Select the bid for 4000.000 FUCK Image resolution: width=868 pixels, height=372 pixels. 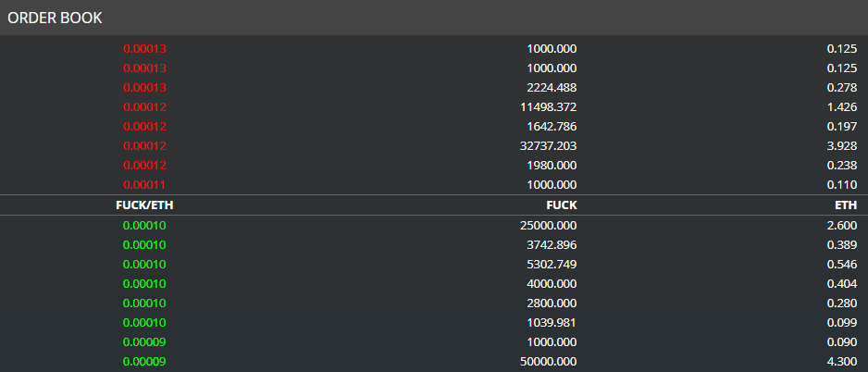click(x=434, y=283)
